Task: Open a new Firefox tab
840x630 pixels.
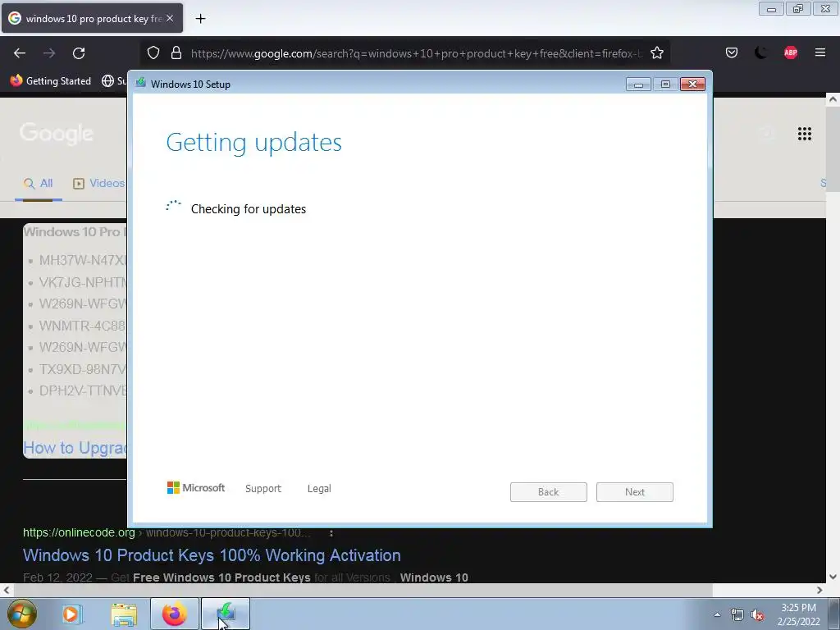Action: coord(200,19)
